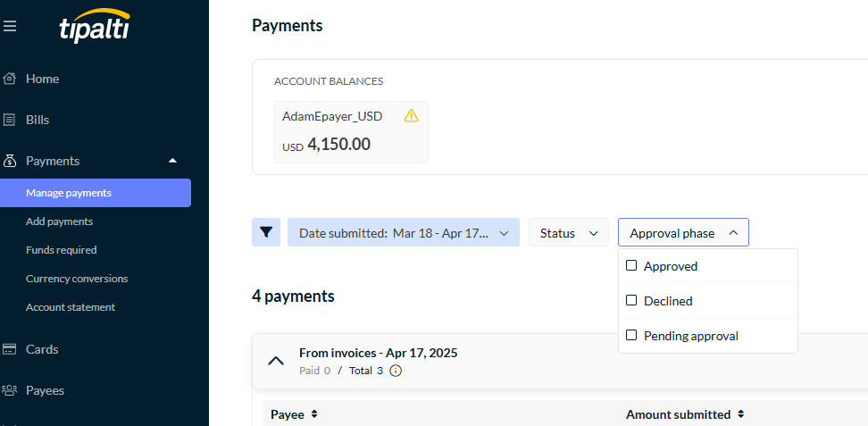This screenshot has height=426, width=868.
Task: Click the yellow warning icon on AdamEpayer_USD
Action: pyautogui.click(x=412, y=116)
